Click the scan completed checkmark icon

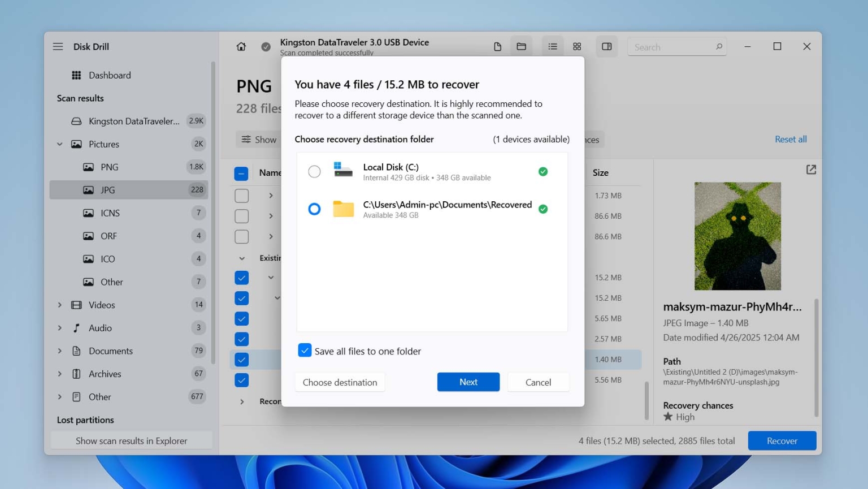click(x=266, y=46)
